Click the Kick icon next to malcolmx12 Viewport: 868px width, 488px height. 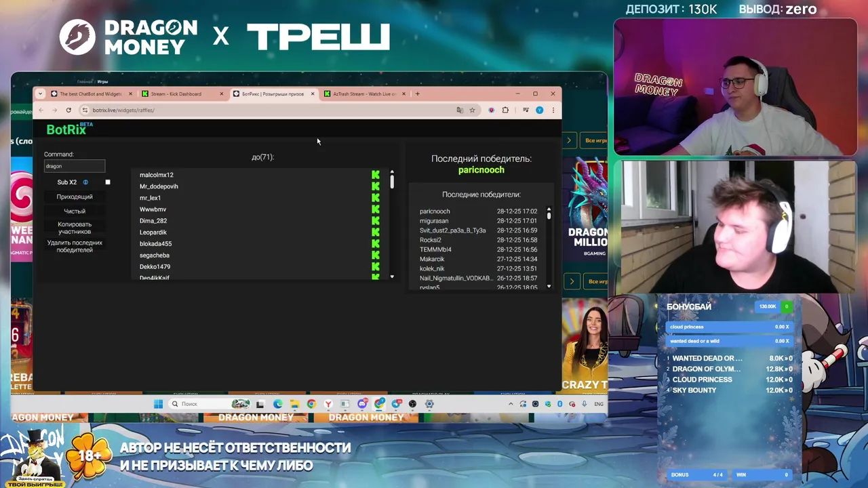pos(376,175)
